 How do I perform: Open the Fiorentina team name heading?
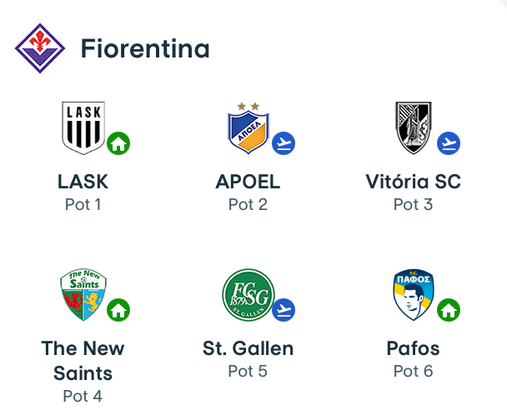[x=145, y=49]
